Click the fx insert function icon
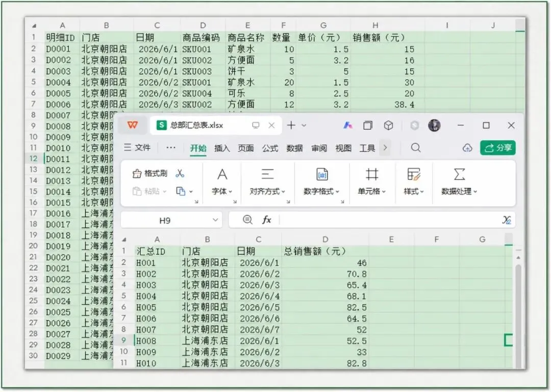The image size is (551, 392). (x=267, y=220)
